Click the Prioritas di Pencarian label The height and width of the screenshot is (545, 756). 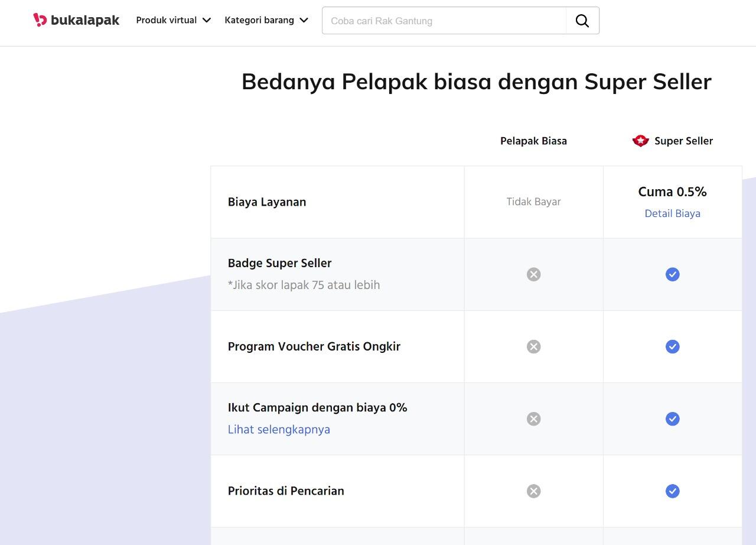[286, 491]
